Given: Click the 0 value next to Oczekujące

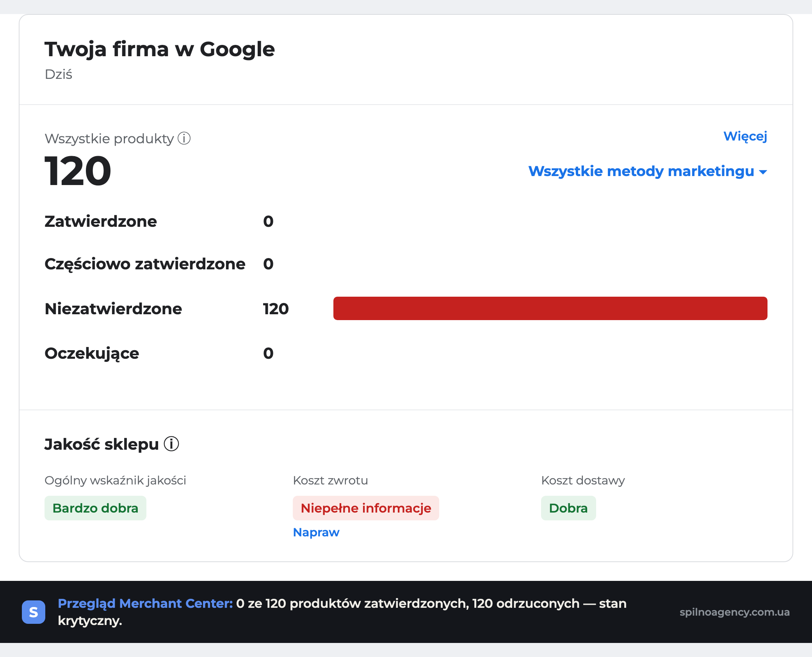Looking at the screenshot, I should 268,353.
